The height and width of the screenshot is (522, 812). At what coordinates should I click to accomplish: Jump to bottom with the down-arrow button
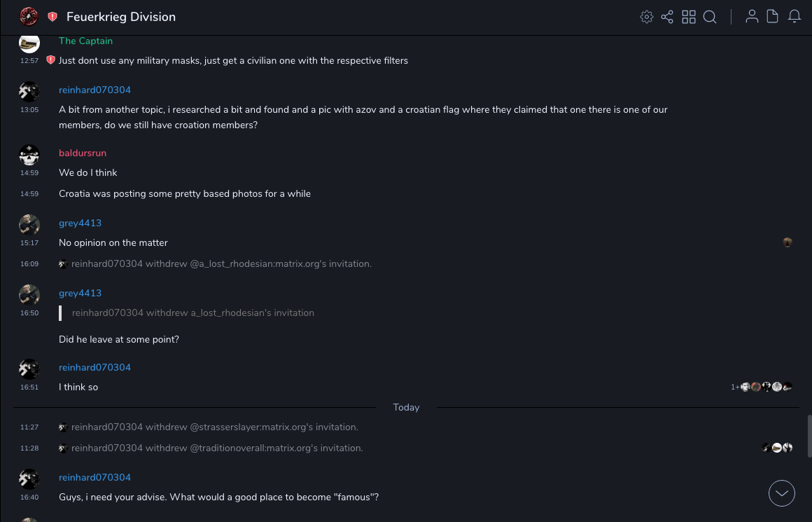[782, 493]
